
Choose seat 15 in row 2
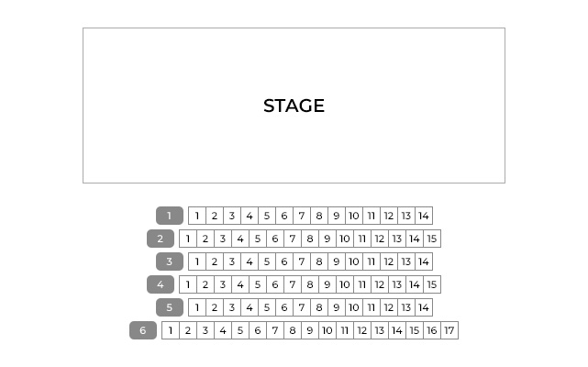click(432, 239)
